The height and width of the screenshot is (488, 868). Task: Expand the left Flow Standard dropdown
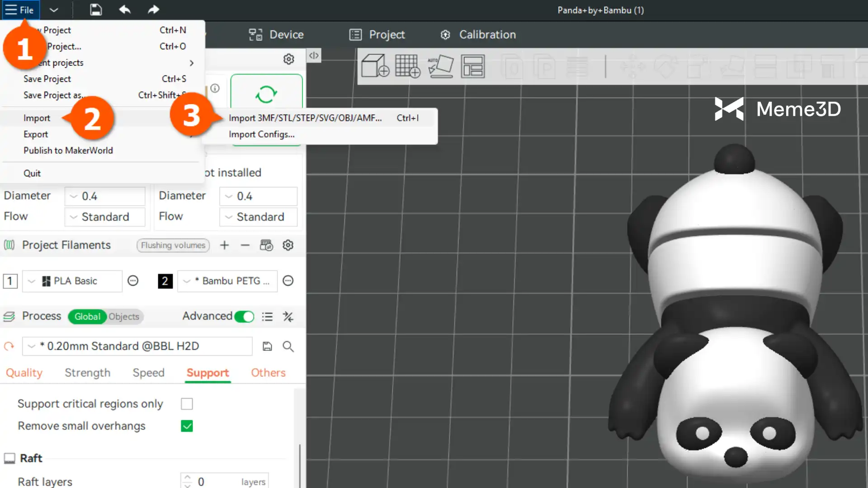pos(105,217)
